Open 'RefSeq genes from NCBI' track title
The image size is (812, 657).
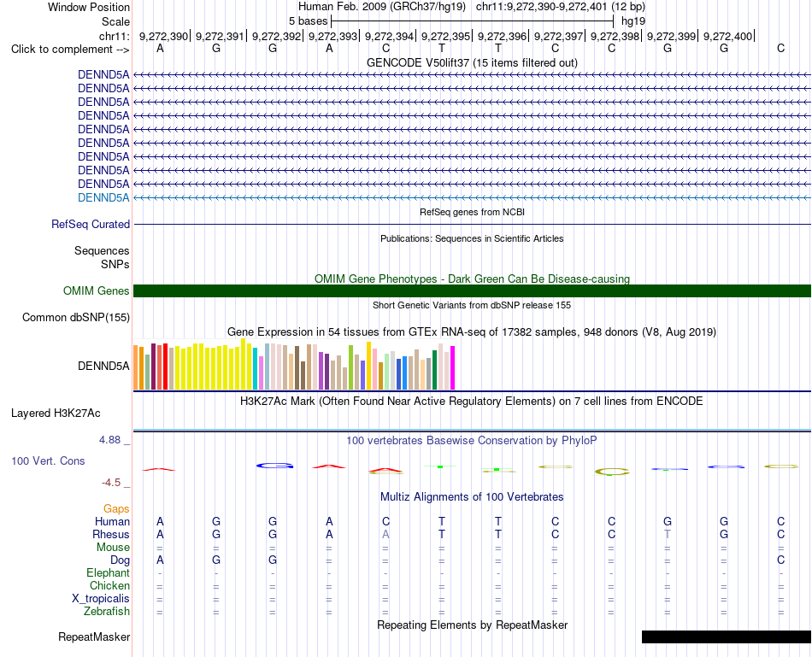pos(472,212)
